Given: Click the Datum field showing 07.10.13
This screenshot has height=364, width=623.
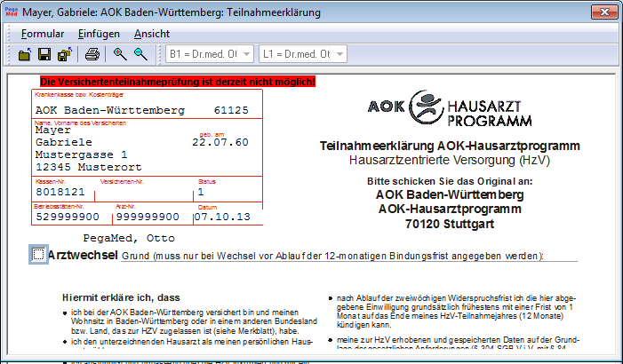Looking at the screenshot, I should click(223, 216).
